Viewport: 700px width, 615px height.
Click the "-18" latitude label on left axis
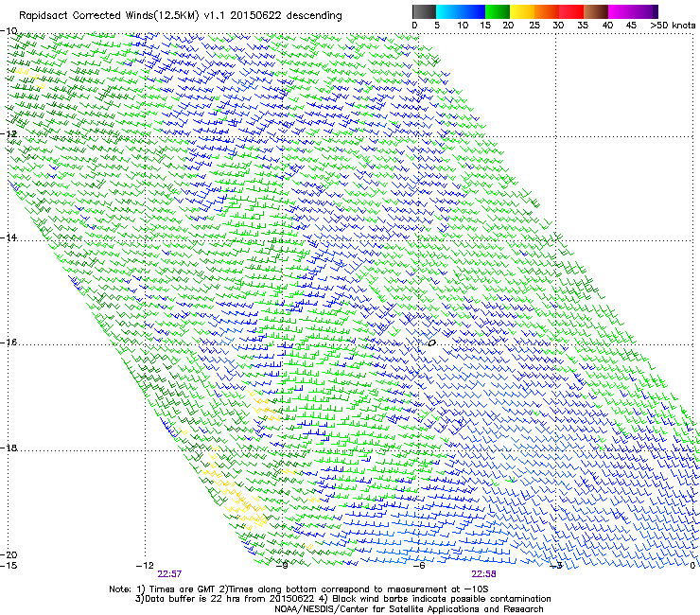pyautogui.click(x=9, y=448)
